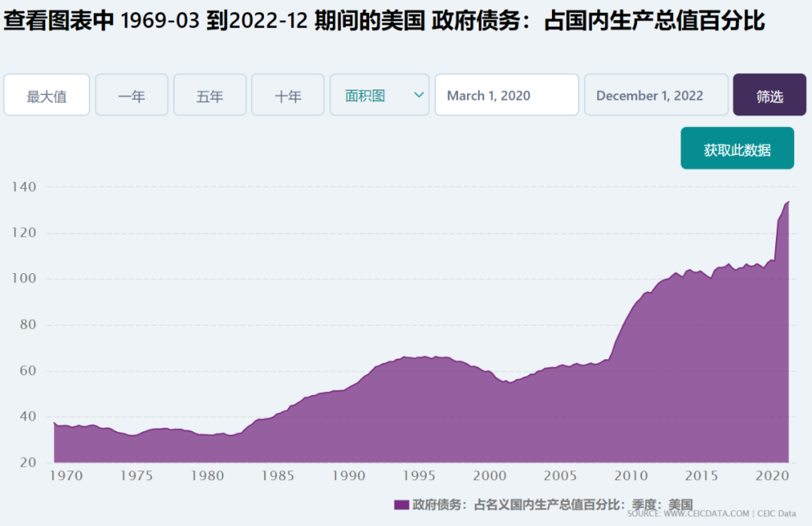The image size is (812, 526).
Task: Click the x-axis label 1985
Action: pyautogui.click(x=278, y=476)
